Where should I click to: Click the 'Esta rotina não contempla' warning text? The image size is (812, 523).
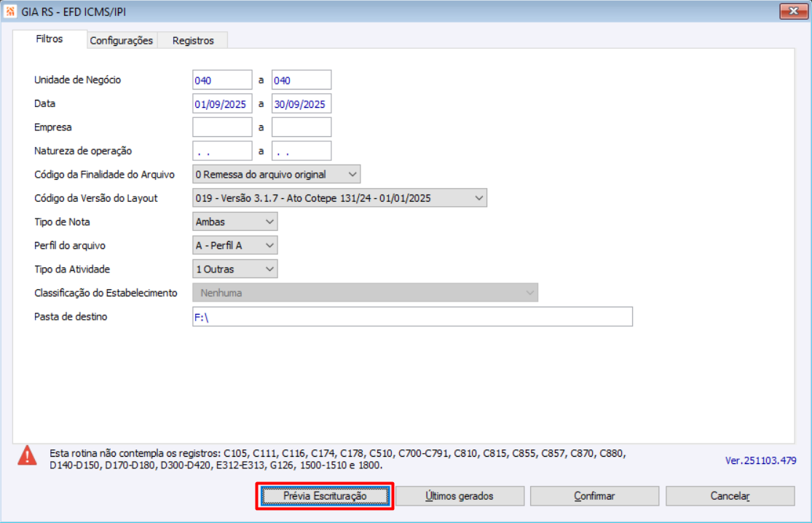[338, 460]
